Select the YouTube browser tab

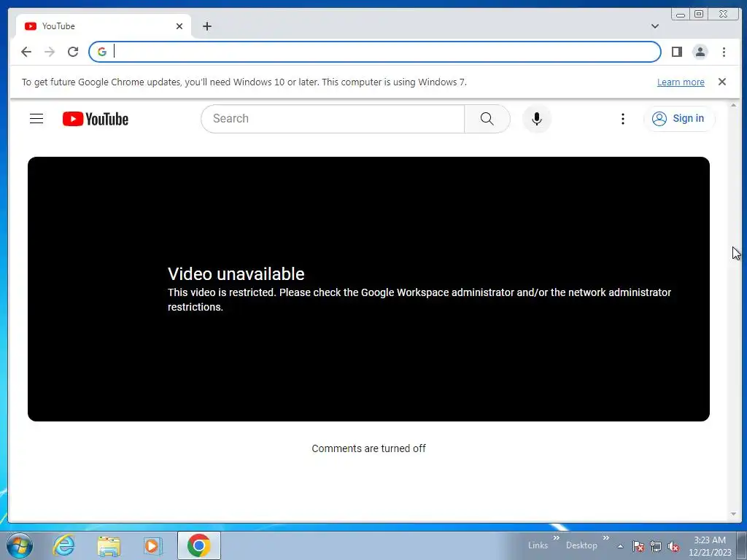tap(104, 26)
